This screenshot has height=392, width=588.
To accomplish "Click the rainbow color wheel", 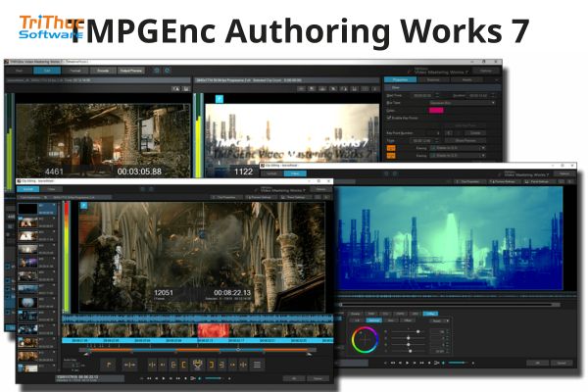I will 365,339.
